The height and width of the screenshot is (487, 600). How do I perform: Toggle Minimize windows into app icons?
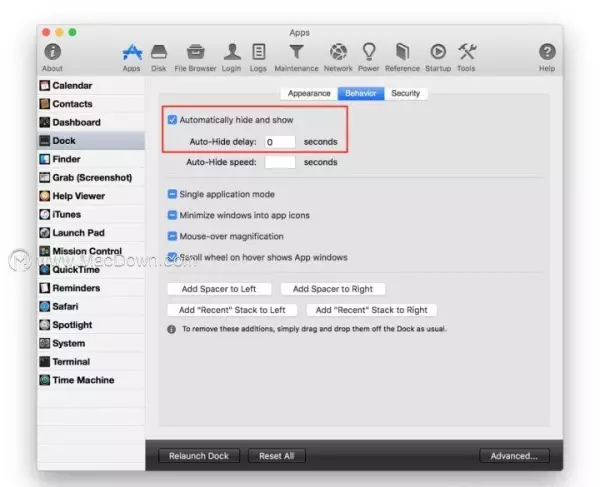pos(172,215)
